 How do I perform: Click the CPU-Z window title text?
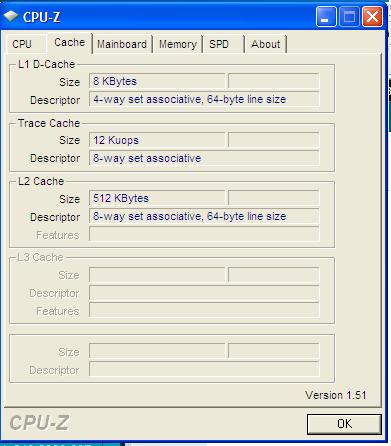point(41,17)
